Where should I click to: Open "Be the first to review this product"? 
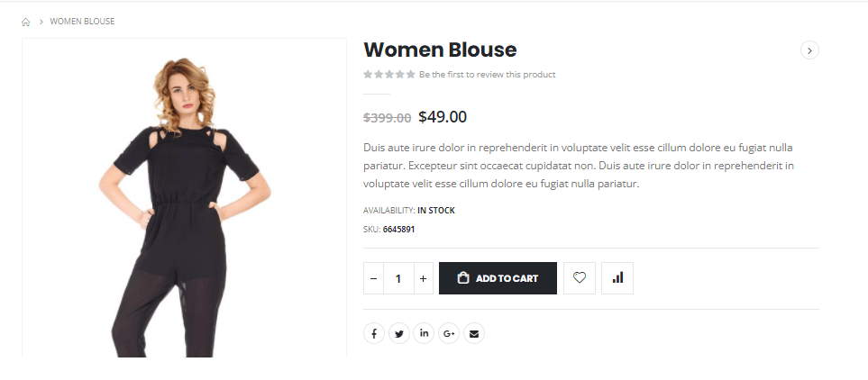click(487, 75)
